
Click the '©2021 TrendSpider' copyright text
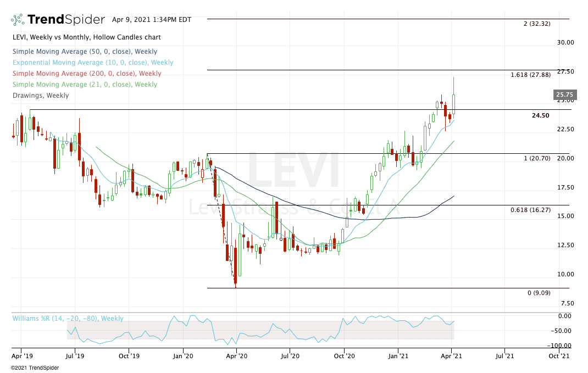[35, 368]
